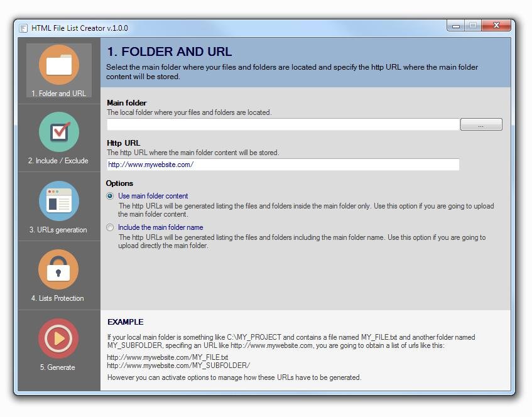Click inside the Main folder text field
The width and height of the screenshot is (532, 417).
[x=281, y=124]
